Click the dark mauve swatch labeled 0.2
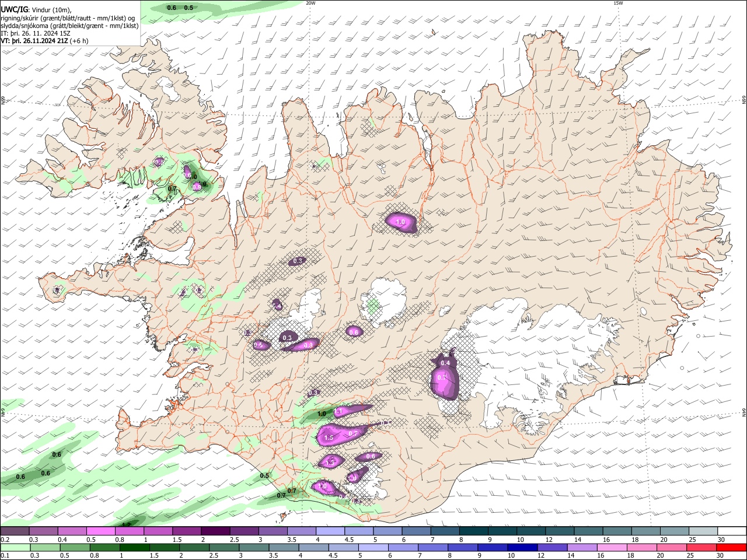The width and height of the screenshot is (747, 560). click(15, 531)
